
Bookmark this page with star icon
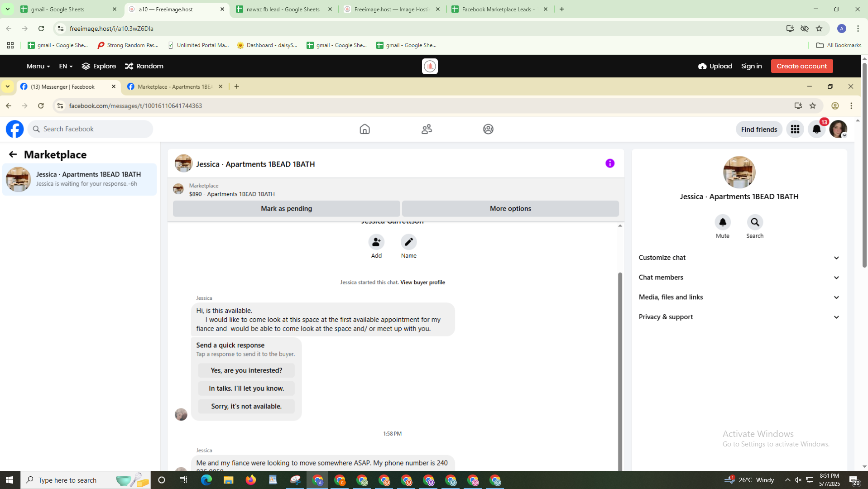819,29
